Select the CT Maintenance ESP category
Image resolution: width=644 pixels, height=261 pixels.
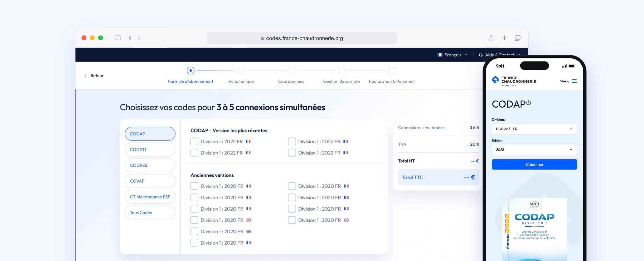(x=150, y=197)
